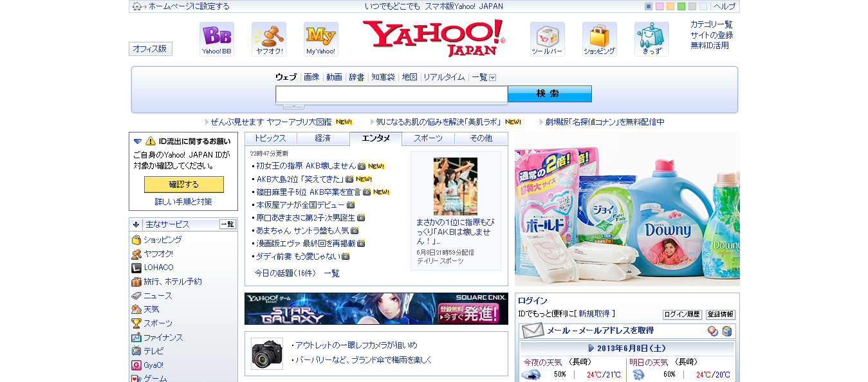This screenshot has height=382, width=868.
Task: Switch to the 経済 tab
Action: point(323,138)
